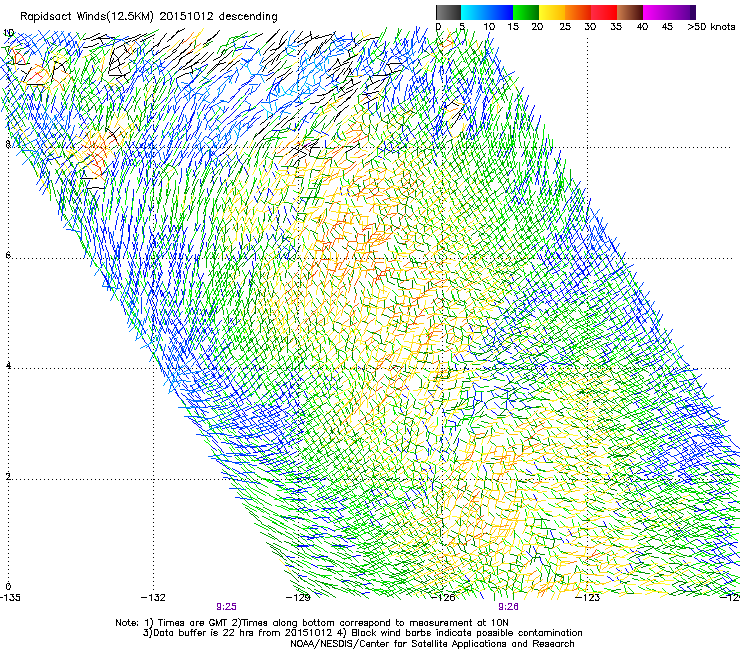The height and width of the screenshot is (650, 740).
Task: Click the longitude axis label "-135"
Action: pyautogui.click(x=10, y=598)
